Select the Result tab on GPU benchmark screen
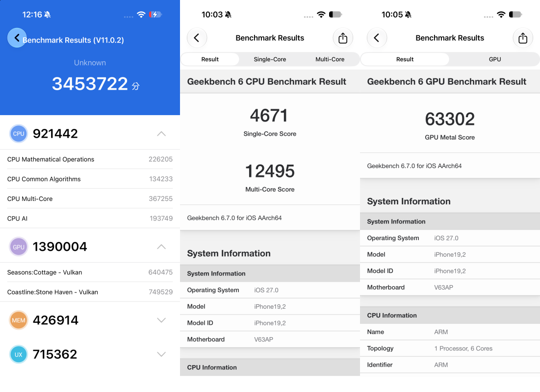Image resolution: width=540 pixels, height=392 pixels. (405, 59)
